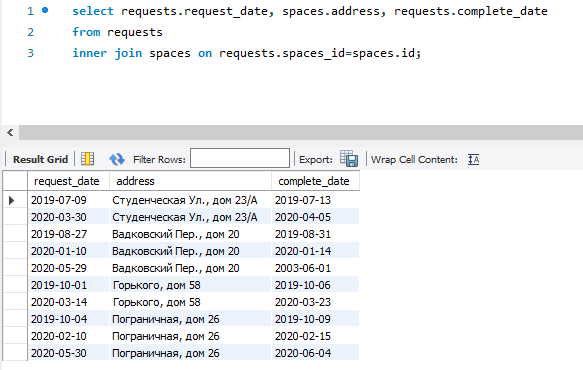Click the 'from' keyword on line 2
The image size is (583, 370).
(86, 32)
